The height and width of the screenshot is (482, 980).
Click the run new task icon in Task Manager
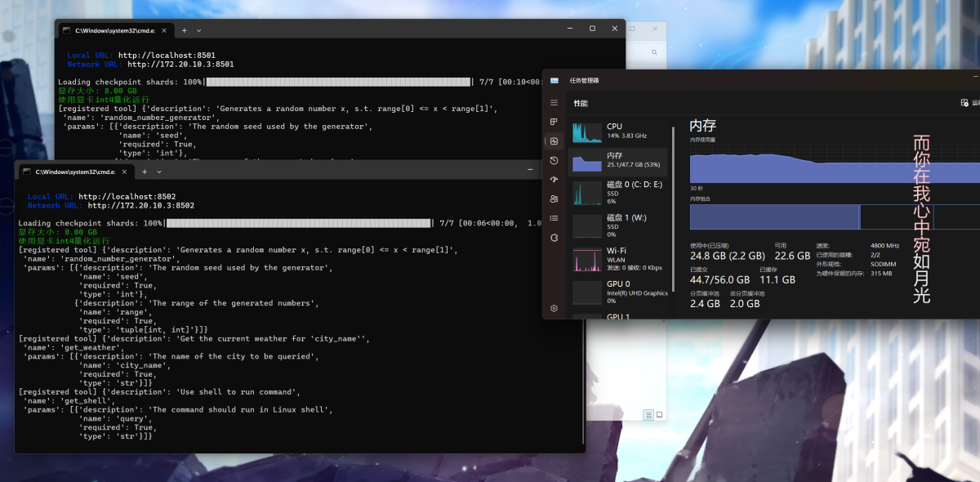[x=964, y=103]
